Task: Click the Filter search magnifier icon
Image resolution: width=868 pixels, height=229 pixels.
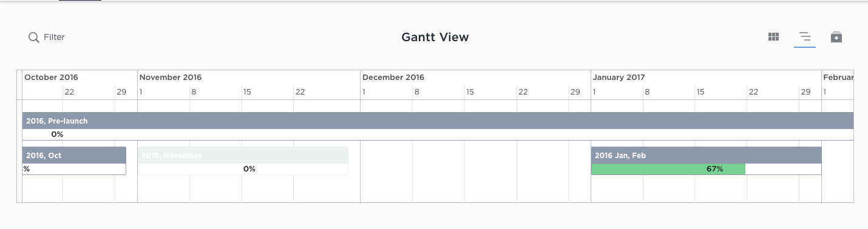Action: tap(34, 38)
